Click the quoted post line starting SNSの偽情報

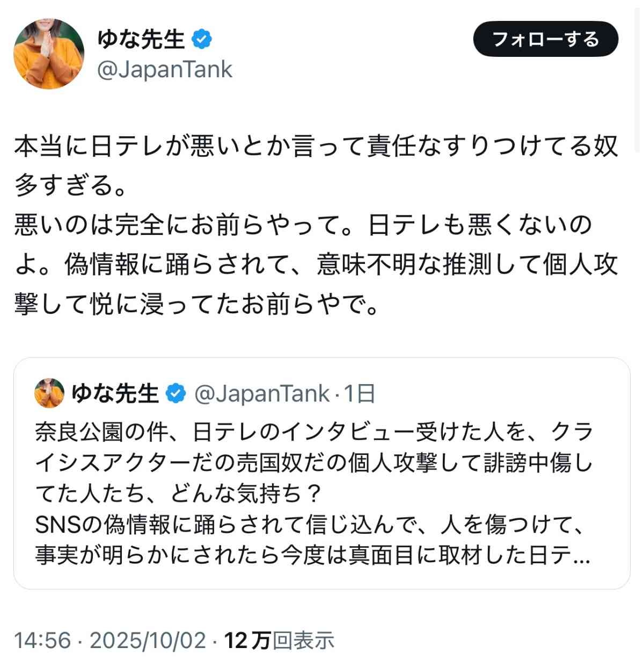click(309, 525)
